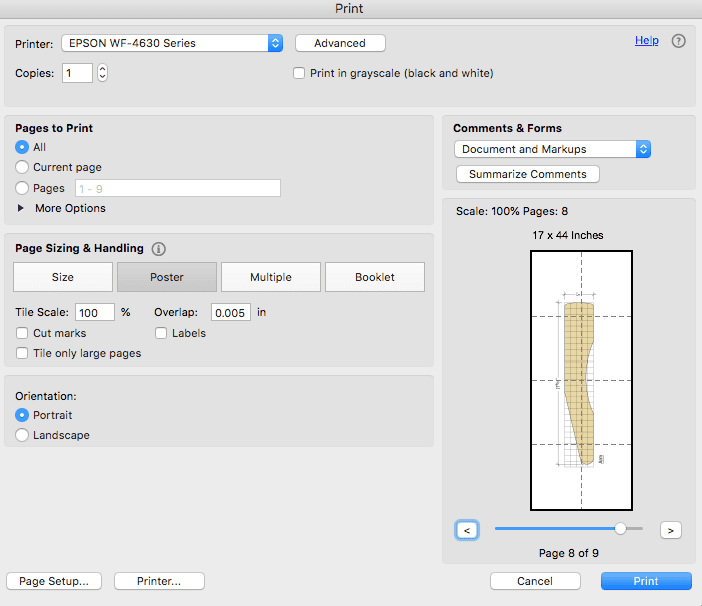Switch to the Multiple sizing option
The width and height of the screenshot is (702, 606).
pyautogui.click(x=271, y=277)
